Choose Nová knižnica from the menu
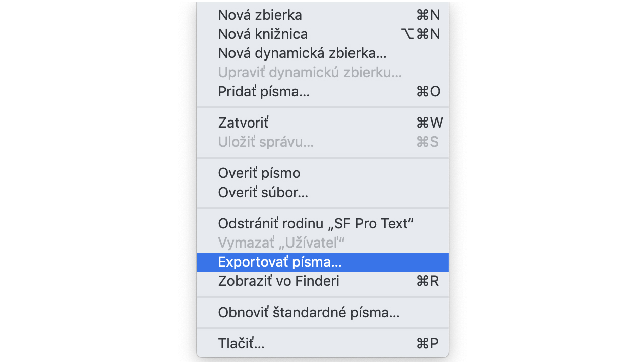This screenshot has height=362, width=644. (x=322, y=34)
